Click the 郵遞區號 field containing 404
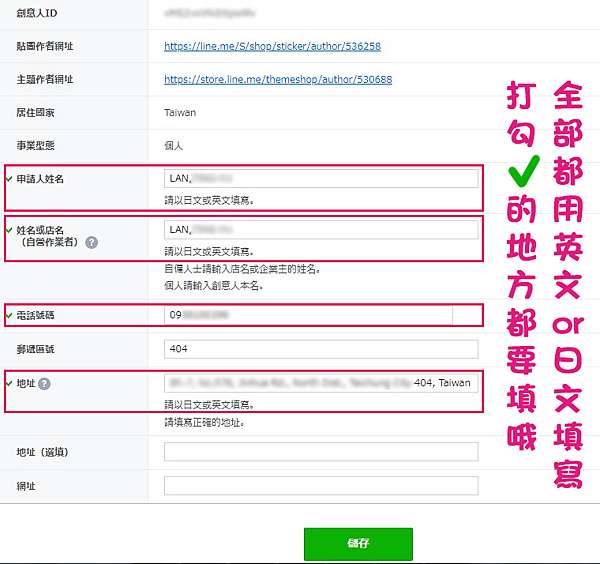 pyautogui.click(x=321, y=349)
